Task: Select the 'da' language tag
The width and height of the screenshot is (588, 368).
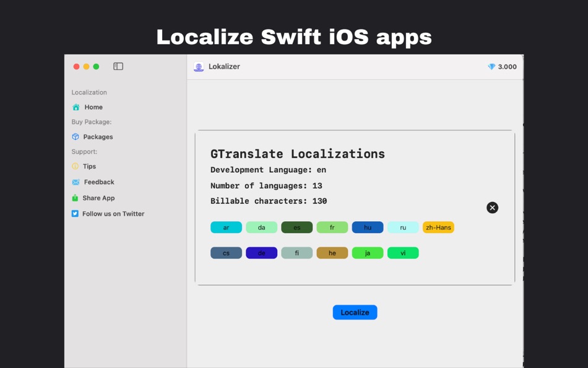Action: pyautogui.click(x=261, y=227)
